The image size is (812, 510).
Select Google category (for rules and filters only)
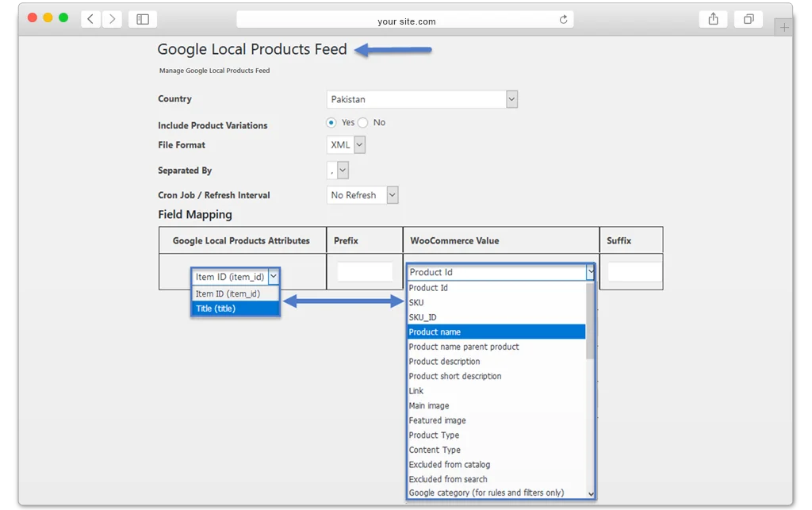coord(496,493)
